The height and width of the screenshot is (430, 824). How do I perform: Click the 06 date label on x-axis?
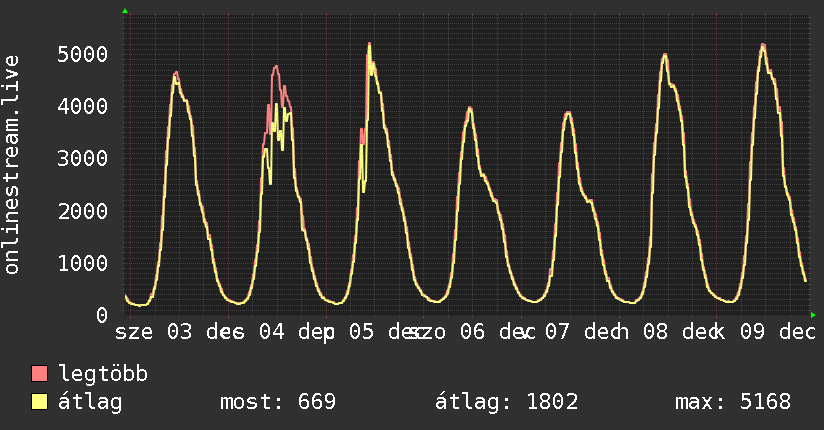pos(472,332)
